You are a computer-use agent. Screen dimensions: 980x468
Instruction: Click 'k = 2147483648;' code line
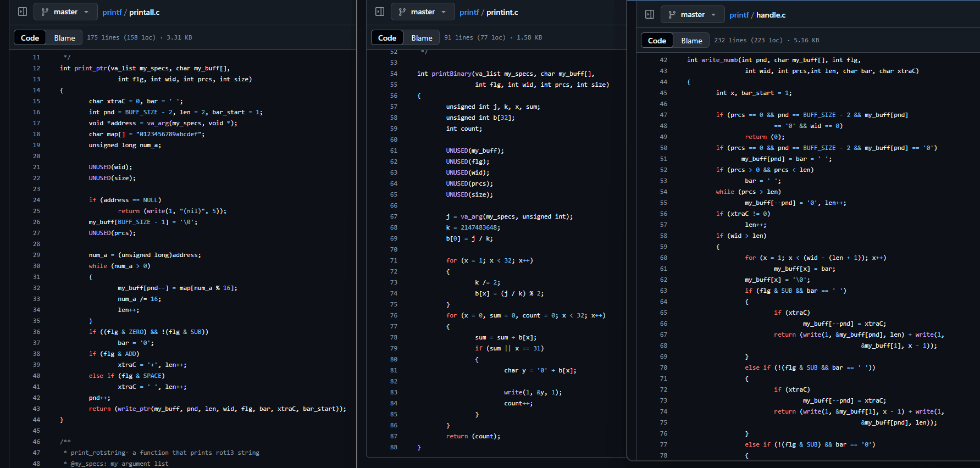coord(473,227)
